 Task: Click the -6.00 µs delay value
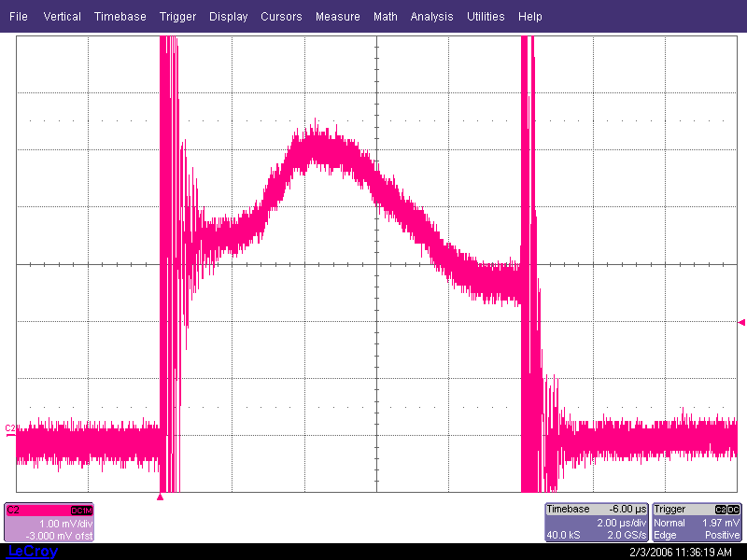point(627,509)
